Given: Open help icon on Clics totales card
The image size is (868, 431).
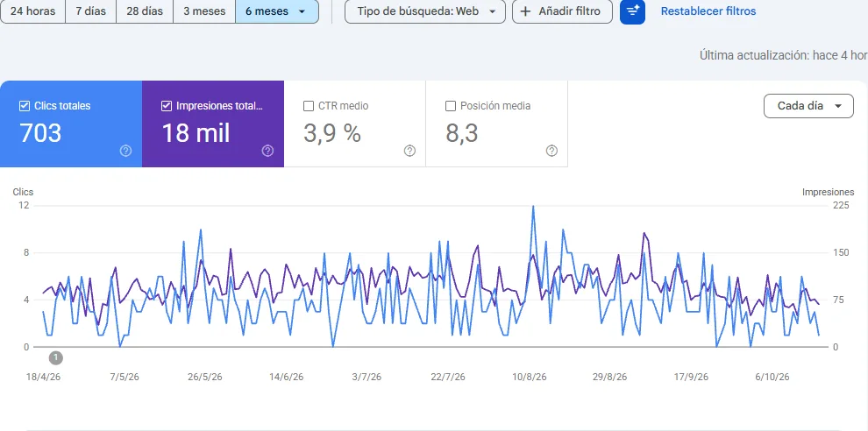Looking at the screenshot, I should pos(125,151).
